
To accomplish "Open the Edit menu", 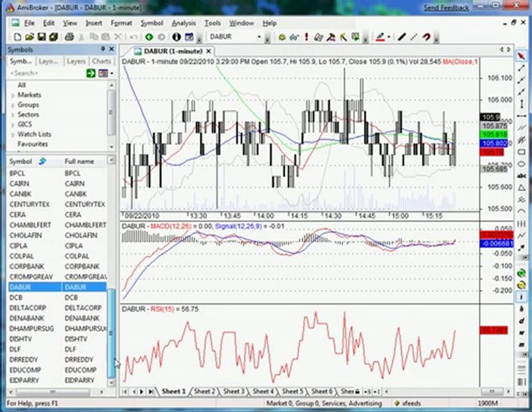I will [x=49, y=23].
